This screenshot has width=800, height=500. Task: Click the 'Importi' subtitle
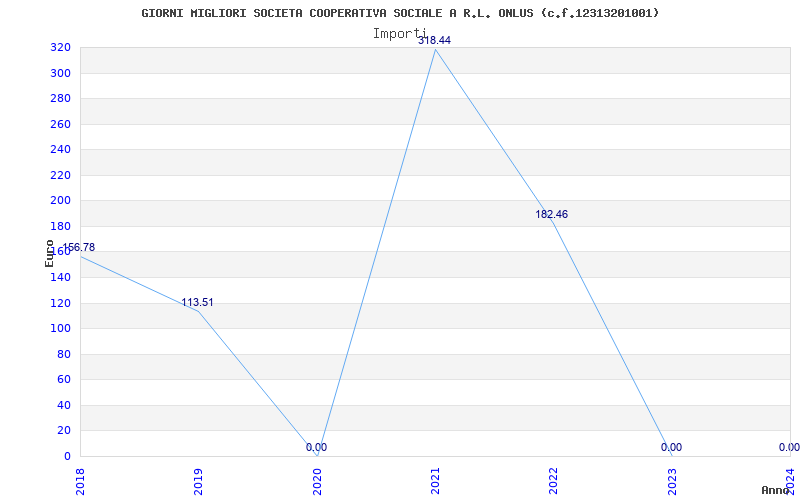click(x=399, y=34)
